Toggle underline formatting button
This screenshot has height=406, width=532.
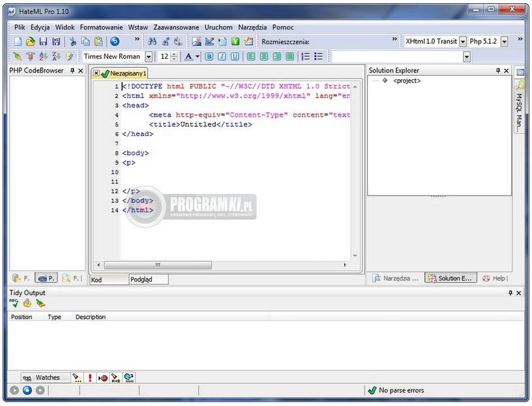click(x=235, y=56)
